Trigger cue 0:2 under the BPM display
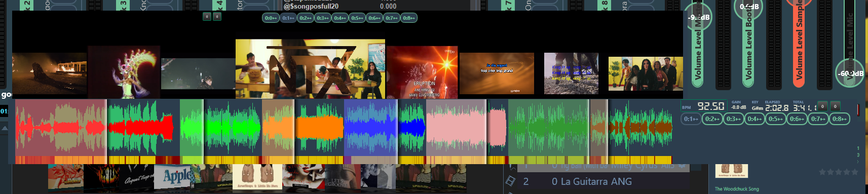The width and height of the screenshot is (868, 194). pyautogui.click(x=712, y=119)
